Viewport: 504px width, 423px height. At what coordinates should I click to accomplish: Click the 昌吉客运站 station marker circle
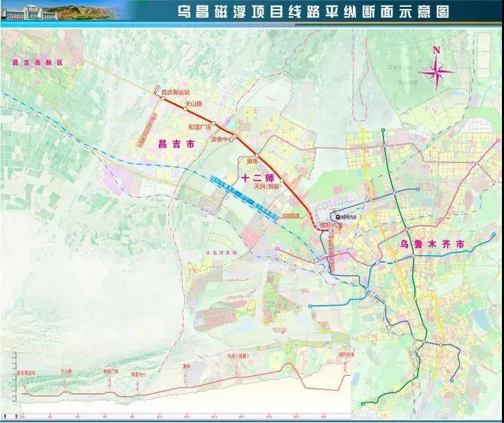(163, 98)
